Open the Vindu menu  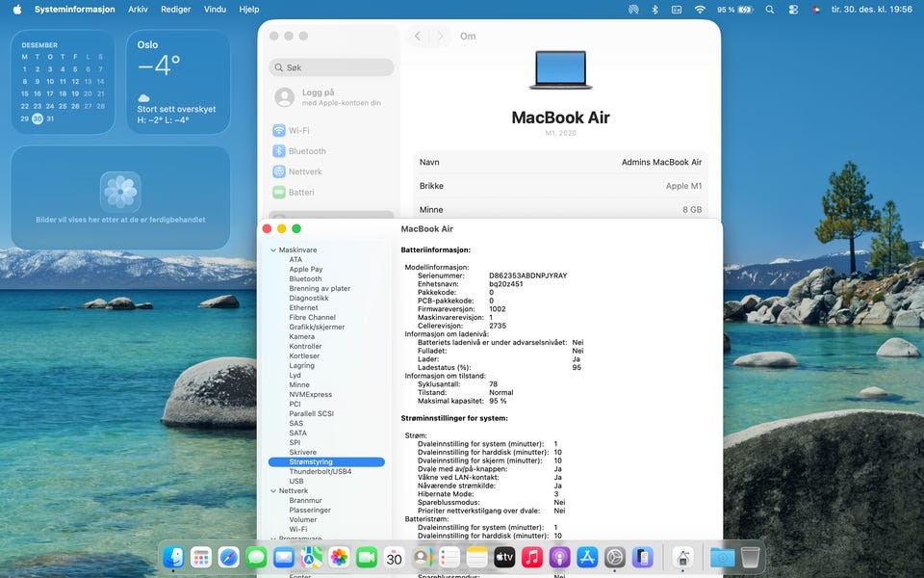coord(216,10)
